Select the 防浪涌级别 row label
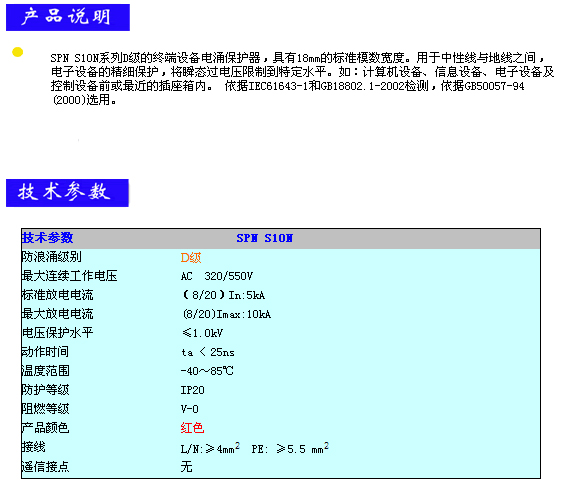This screenshot has height=481, width=561. point(52,257)
